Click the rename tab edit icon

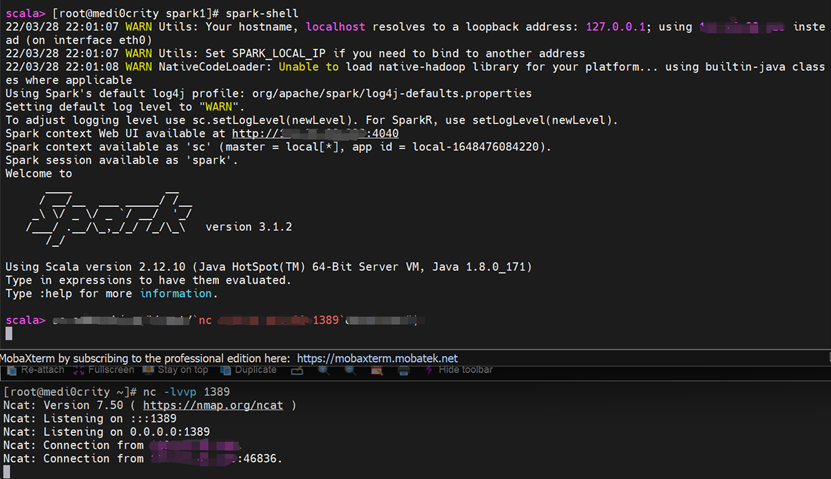297,370
